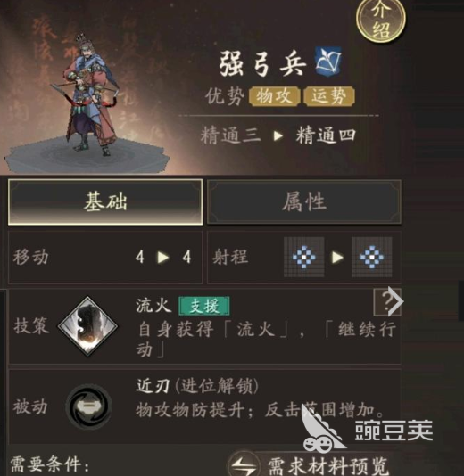The height and width of the screenshot is (476, 464).
Task: Click the upgraded range grid icon
Action: pos(372,257)
